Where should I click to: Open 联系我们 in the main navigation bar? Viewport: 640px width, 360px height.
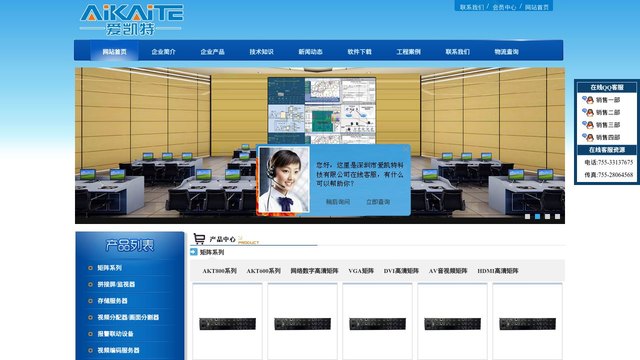click(457, 52)
